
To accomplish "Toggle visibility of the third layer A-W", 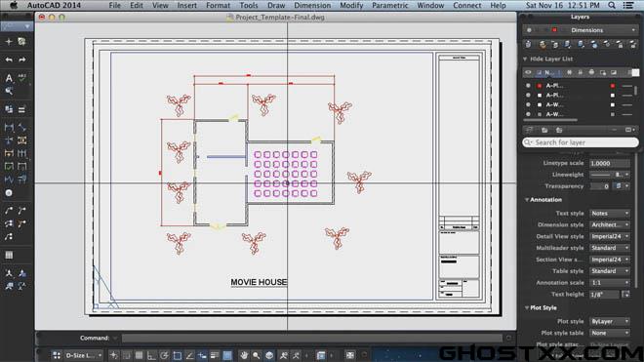I will pyautogui.click(x=528, y=104).
